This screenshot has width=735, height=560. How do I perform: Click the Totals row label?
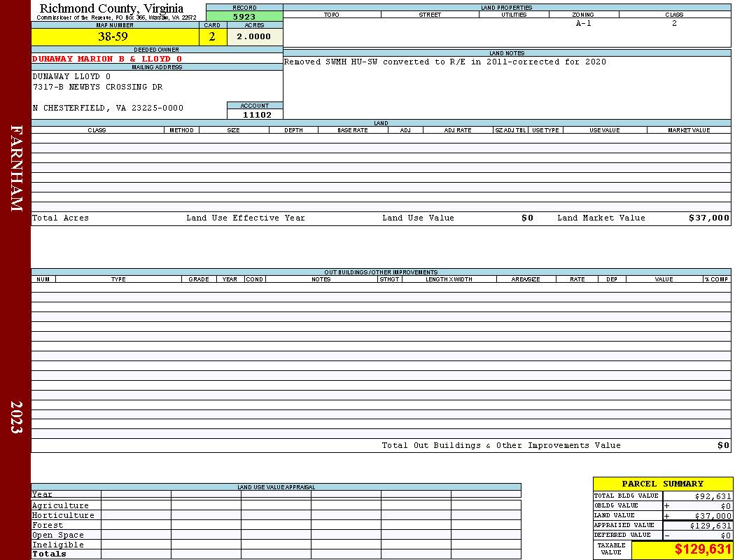[49, 554]
